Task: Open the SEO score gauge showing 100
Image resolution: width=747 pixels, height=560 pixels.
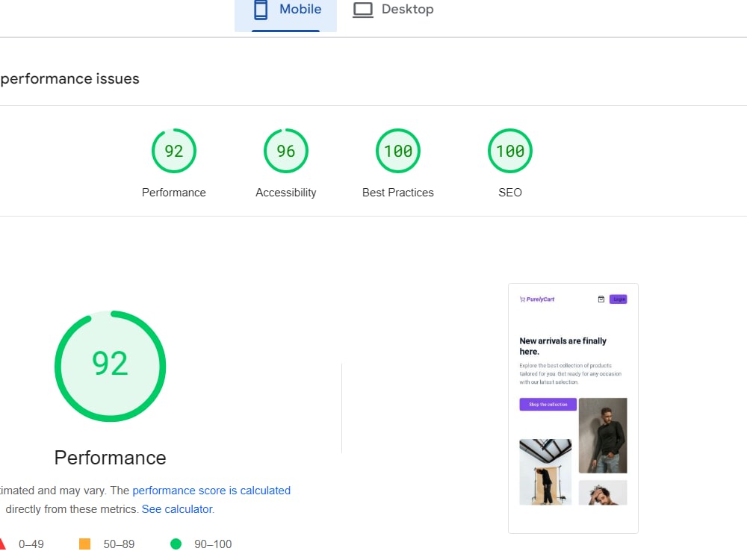Action: (x=510, y=151)
